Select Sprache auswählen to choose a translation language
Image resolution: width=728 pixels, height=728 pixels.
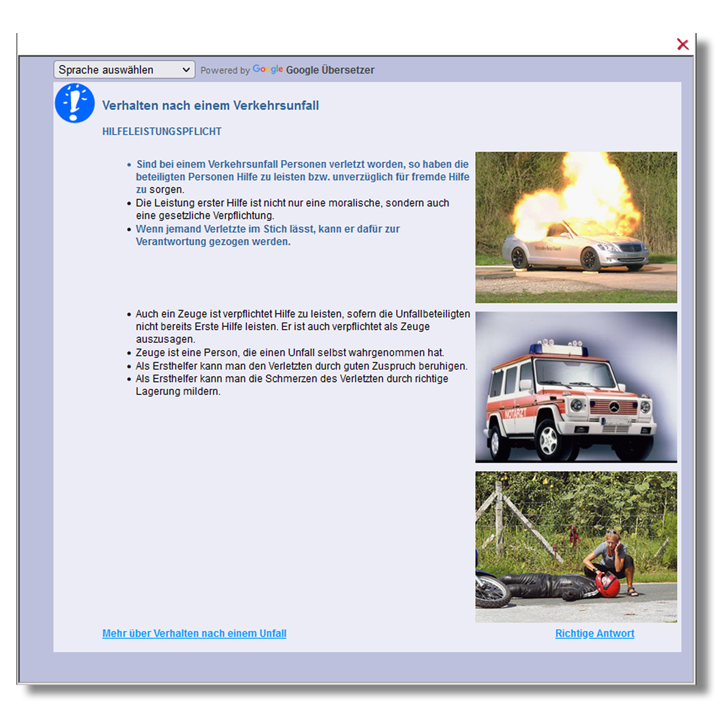click(113, 69)
